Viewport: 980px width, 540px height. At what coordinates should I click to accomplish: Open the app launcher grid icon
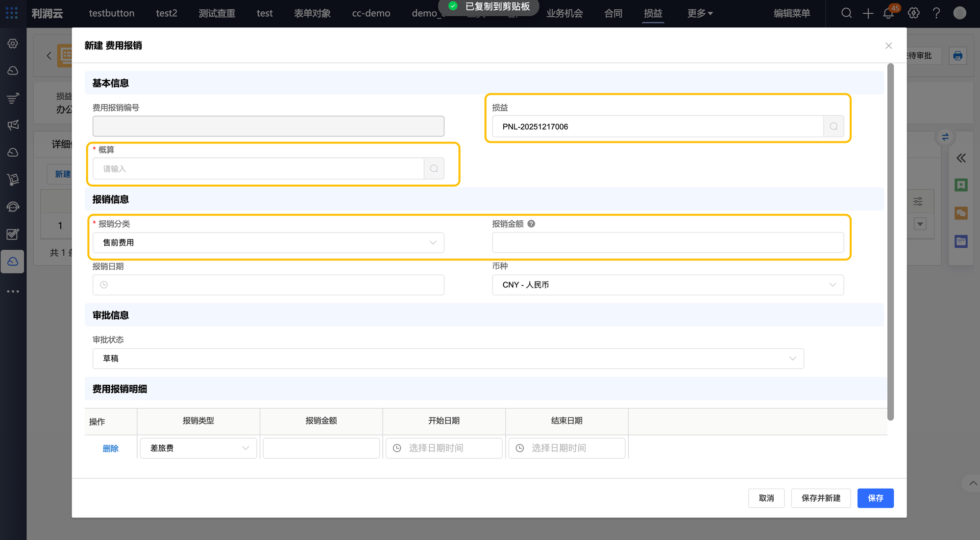(x=12, y=13)
